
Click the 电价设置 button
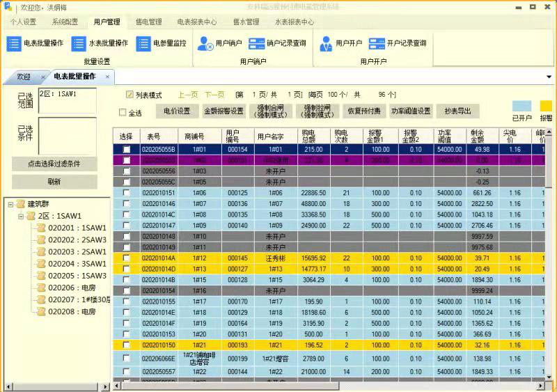177,111
